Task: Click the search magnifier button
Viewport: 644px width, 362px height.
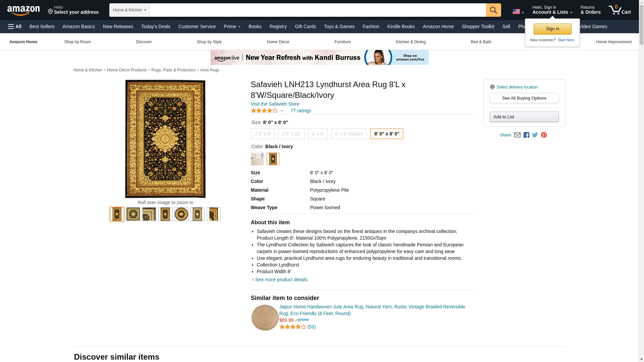Action: pyautogui.click(x=493, y=10)
